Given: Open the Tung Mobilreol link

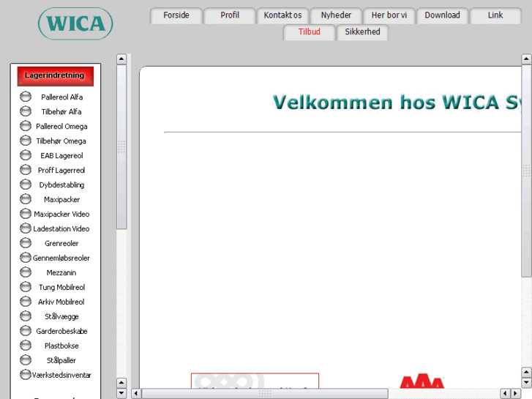Looking at the screenshot, I should pyautogui.click(x=61, y=287).
